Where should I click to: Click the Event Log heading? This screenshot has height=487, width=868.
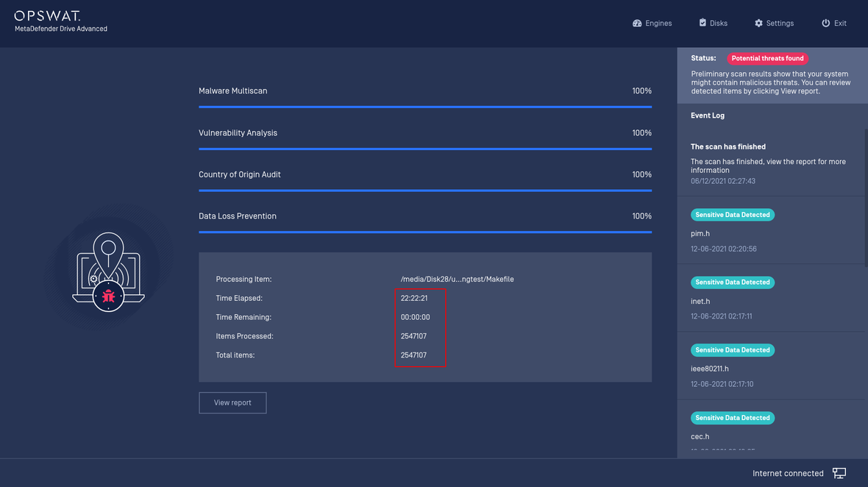point(708,115)
